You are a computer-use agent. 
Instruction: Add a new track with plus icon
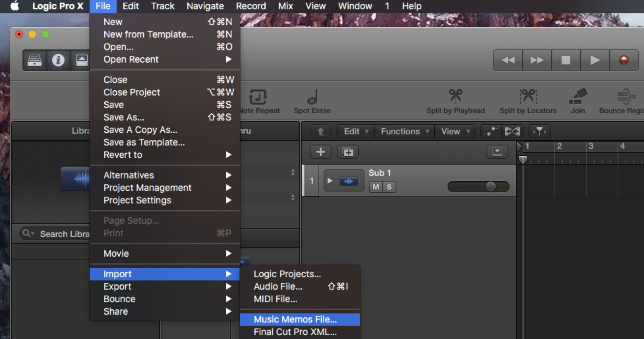tap(320, 152)
